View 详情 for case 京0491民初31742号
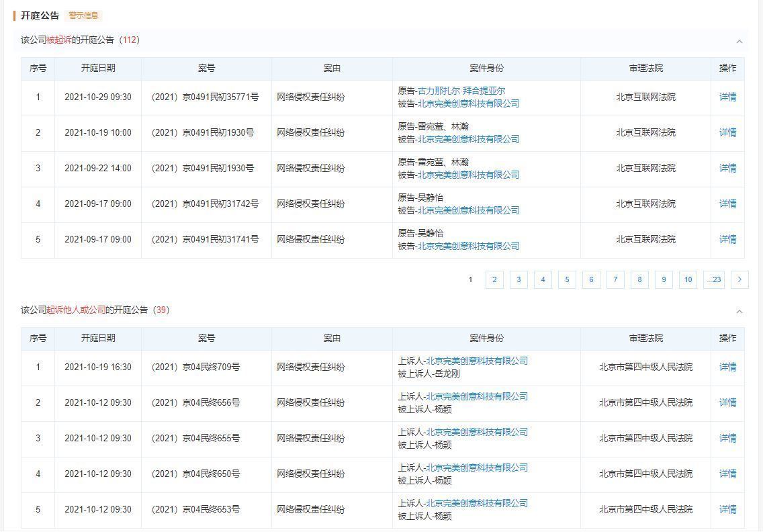The width and height of the screenshot is (763, 532). (x=727, y=204)
